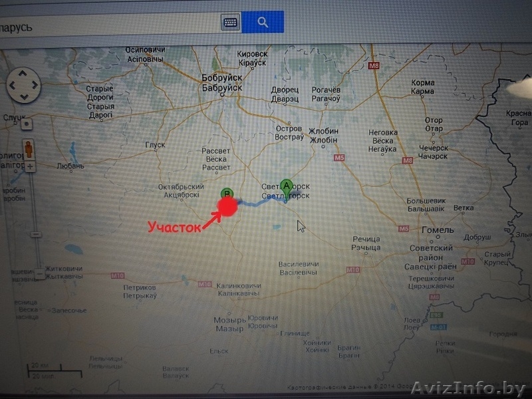Pan the map down with the arrow
The image size is (532, 399).
tap(24, 97)
